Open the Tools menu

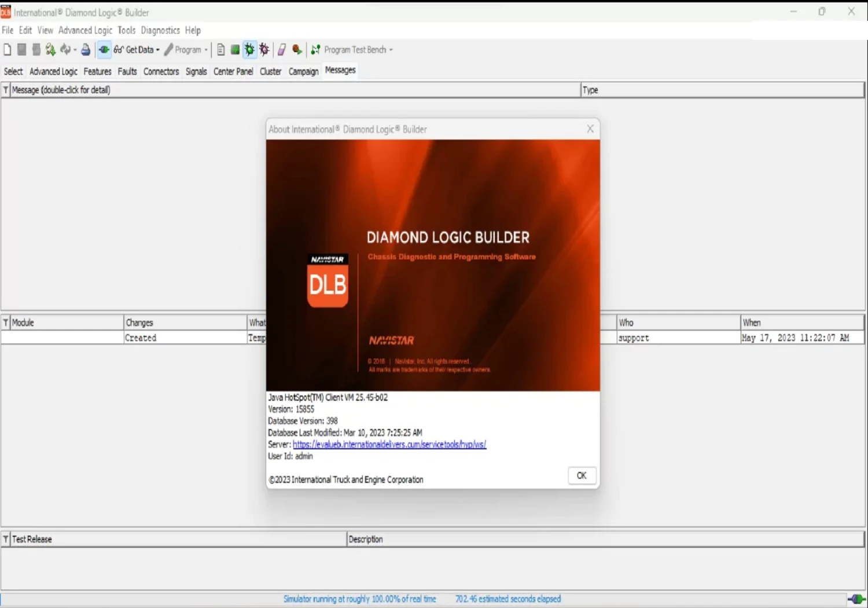click(x=126, y=30)
